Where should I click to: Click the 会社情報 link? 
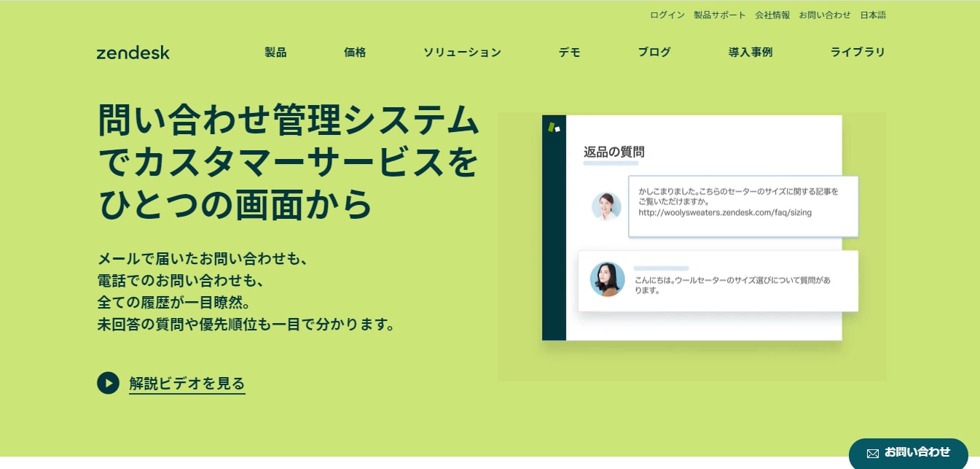tap(772, 15)
